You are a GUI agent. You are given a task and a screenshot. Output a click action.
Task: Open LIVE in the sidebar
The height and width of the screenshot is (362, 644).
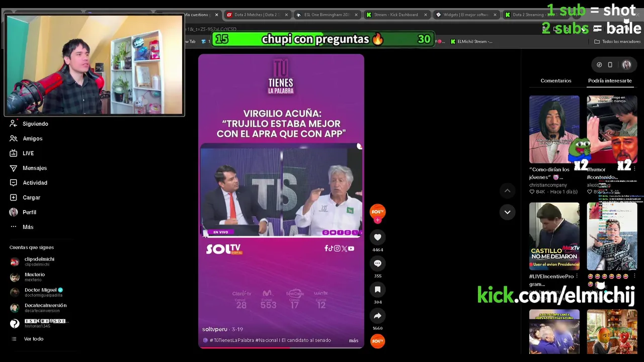22,153
